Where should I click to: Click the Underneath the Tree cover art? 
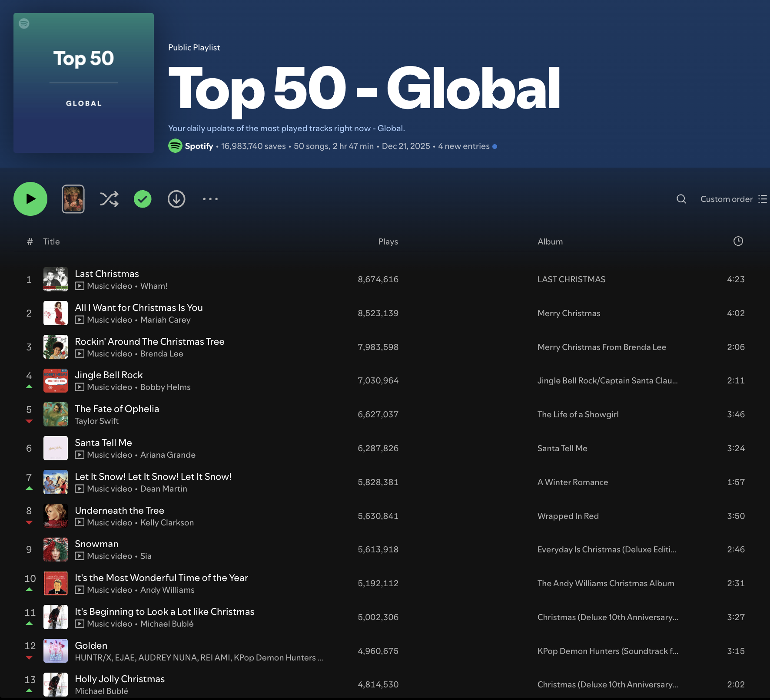56,516
